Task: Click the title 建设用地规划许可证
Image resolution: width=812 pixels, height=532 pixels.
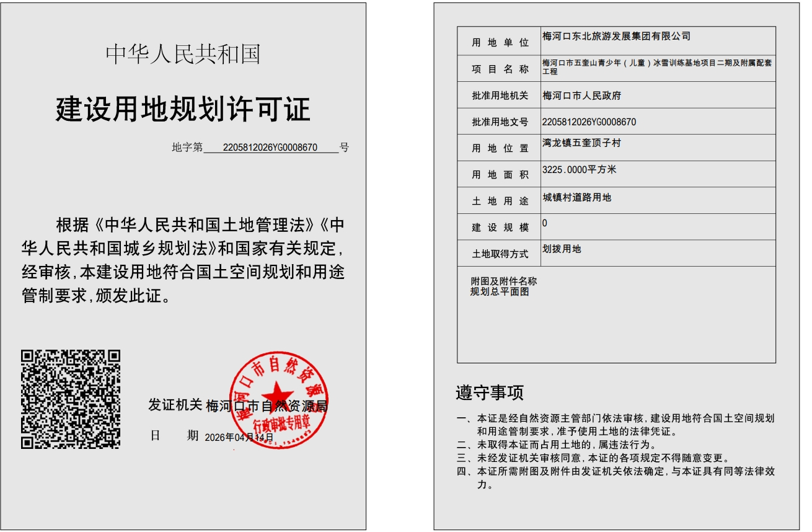Action: tap(183, 109)
